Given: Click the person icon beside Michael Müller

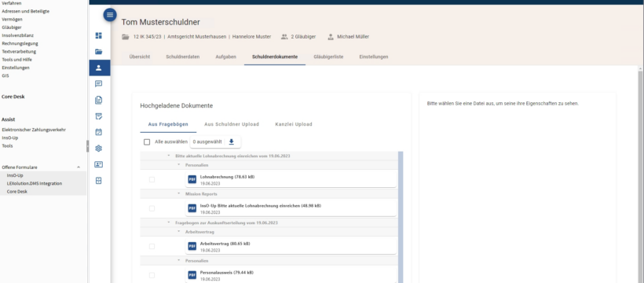Looking at the screenshot, I should pyautogui.click(x=331, y=37).
